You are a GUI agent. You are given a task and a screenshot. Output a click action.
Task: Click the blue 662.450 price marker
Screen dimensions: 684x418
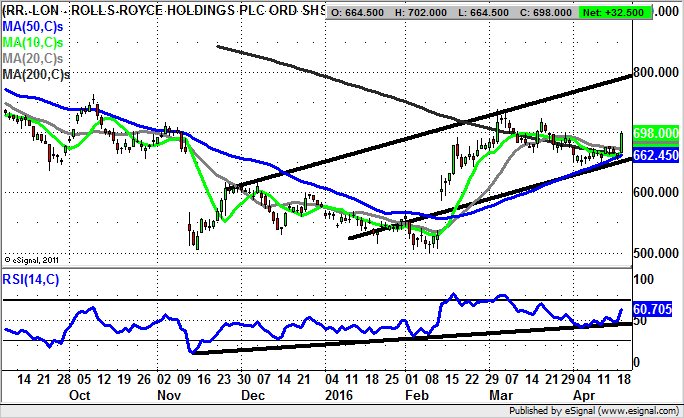[x=656, y=155]
